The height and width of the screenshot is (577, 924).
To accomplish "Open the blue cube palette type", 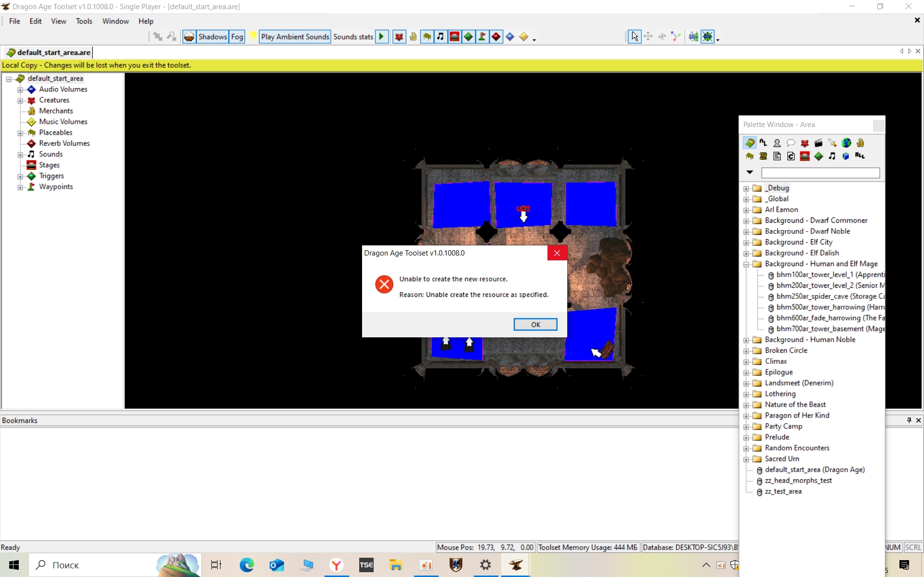I will click(x=846, y=156).
